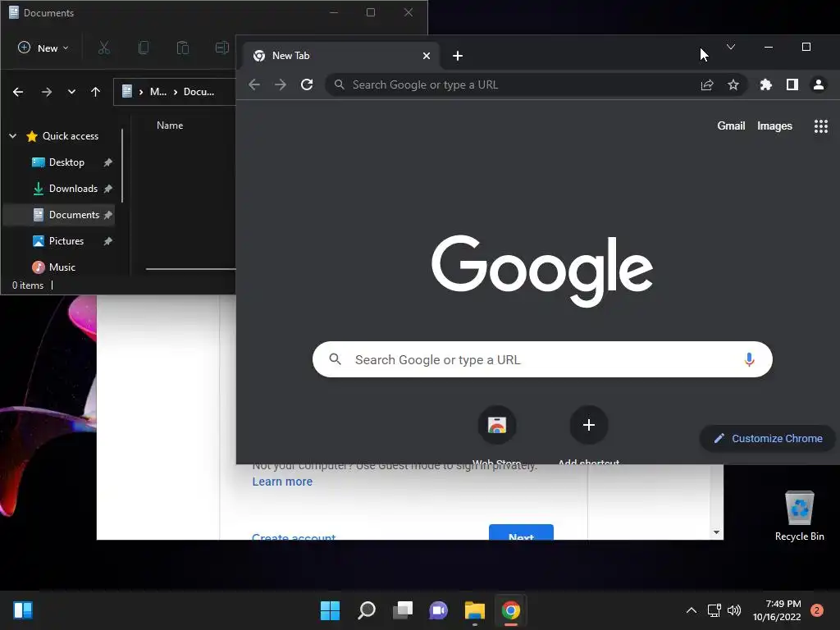Cut icon in Documents window toolbar
The height and width of the screenshot is (630, 840).
[104, 48]
